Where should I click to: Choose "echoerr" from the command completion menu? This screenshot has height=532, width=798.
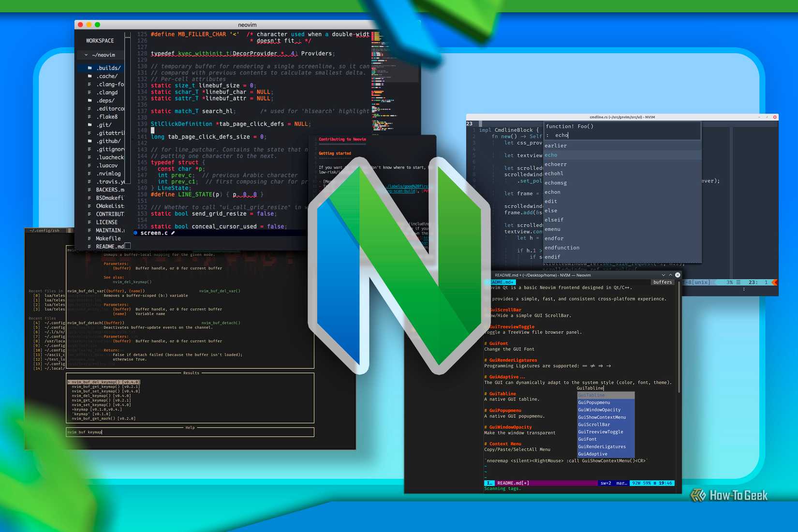(556, 164)
